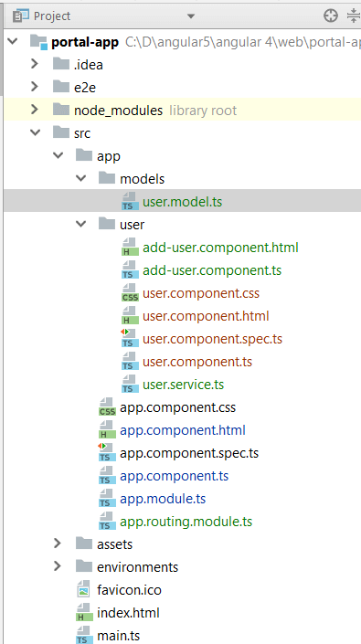Expand the environments folder arrow

(x=58, y=566)
